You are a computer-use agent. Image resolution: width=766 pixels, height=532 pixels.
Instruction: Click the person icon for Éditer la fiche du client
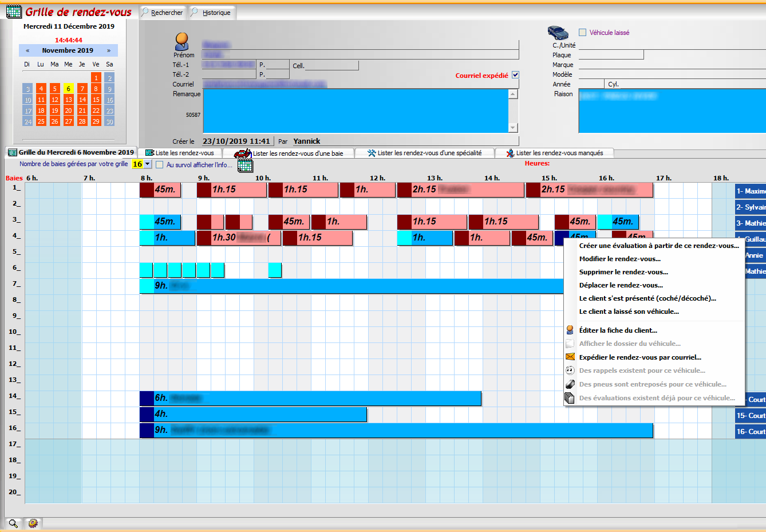pyautogui.click(x=570, y=330)
